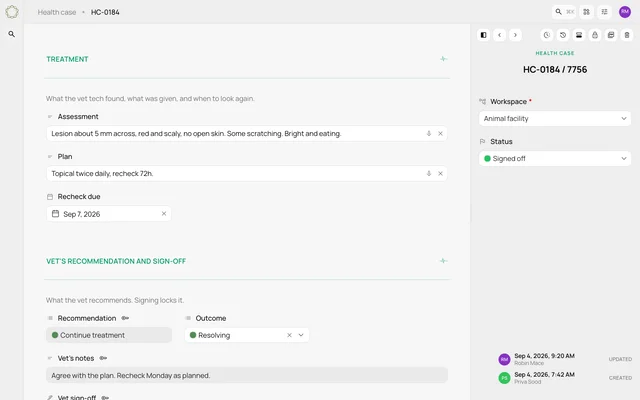
Task: Click into the Assessment text field
Action: click(247, 133)
